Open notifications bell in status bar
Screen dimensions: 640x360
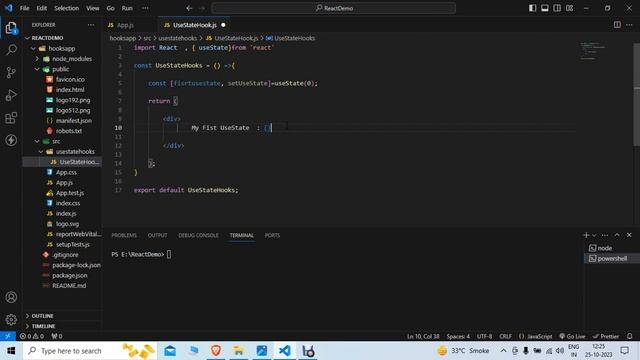629,336
